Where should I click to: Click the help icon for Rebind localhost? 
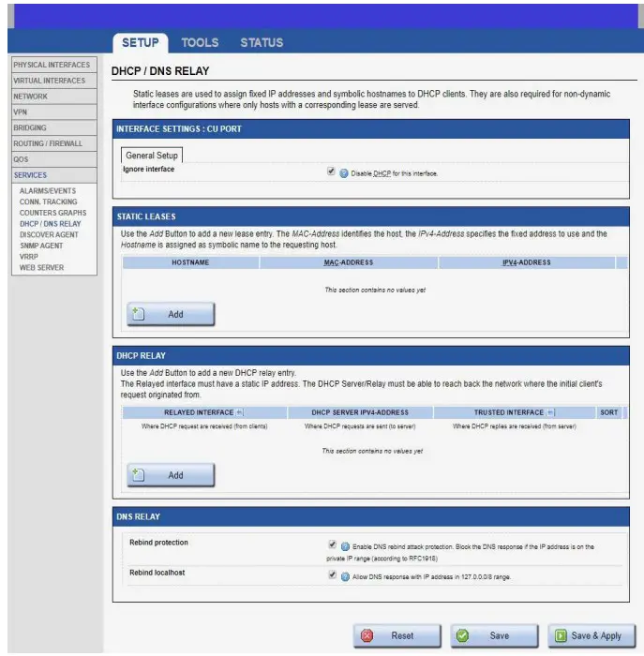pyautogui.click(x=345, y=577)
